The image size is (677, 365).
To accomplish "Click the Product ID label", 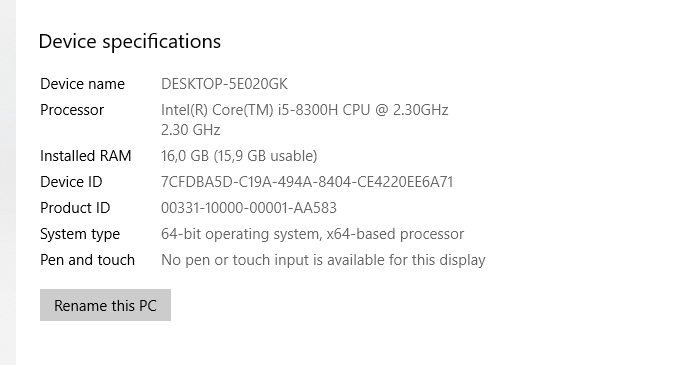I will 75,208.
